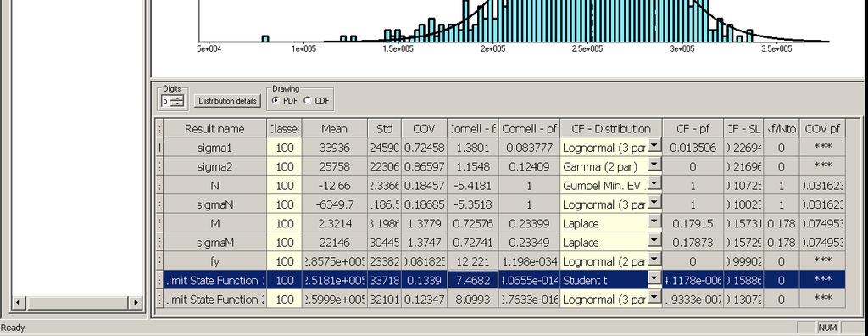Sort by Result name column header
The image size is (868, 336).
click(214, 129)
